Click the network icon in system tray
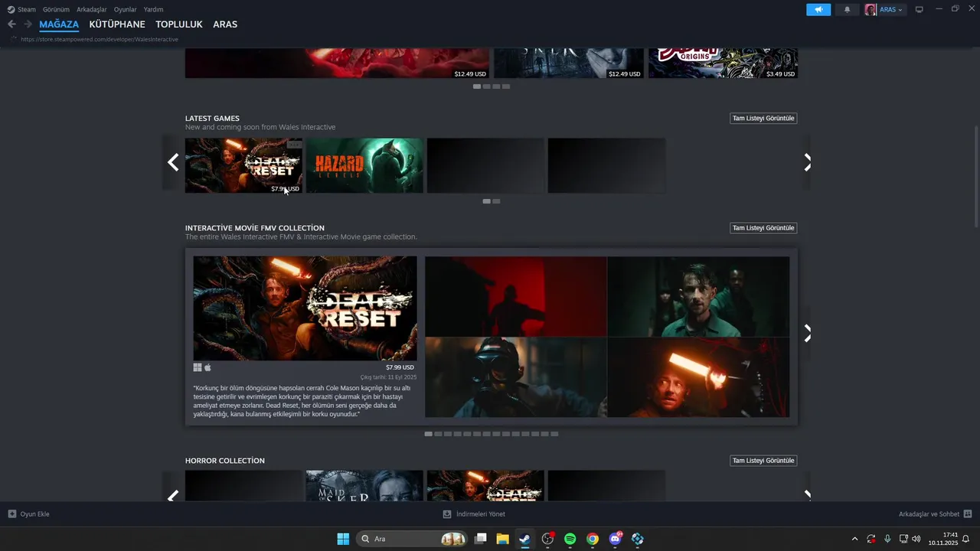The width and height of the screenshot is (980, 551). tap(903, 539)
